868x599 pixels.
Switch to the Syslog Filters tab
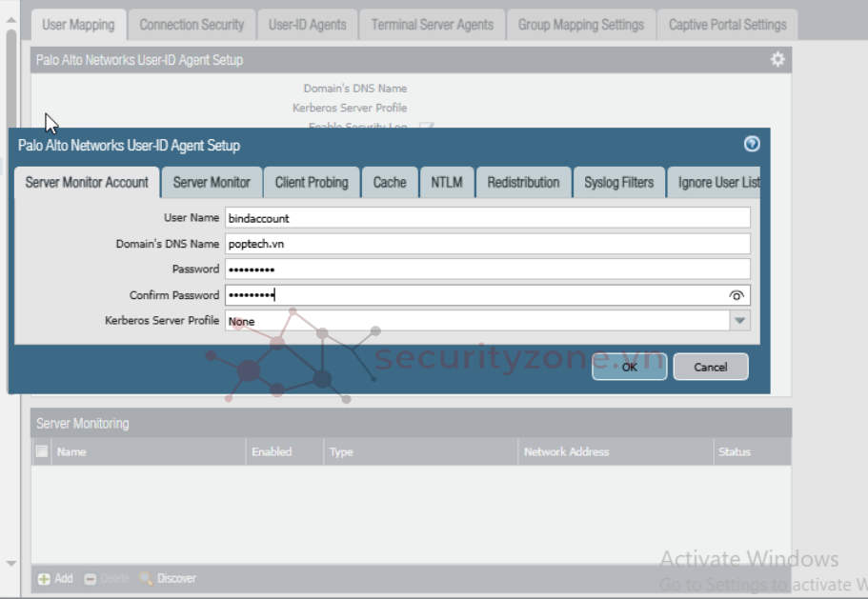point(618,182)
